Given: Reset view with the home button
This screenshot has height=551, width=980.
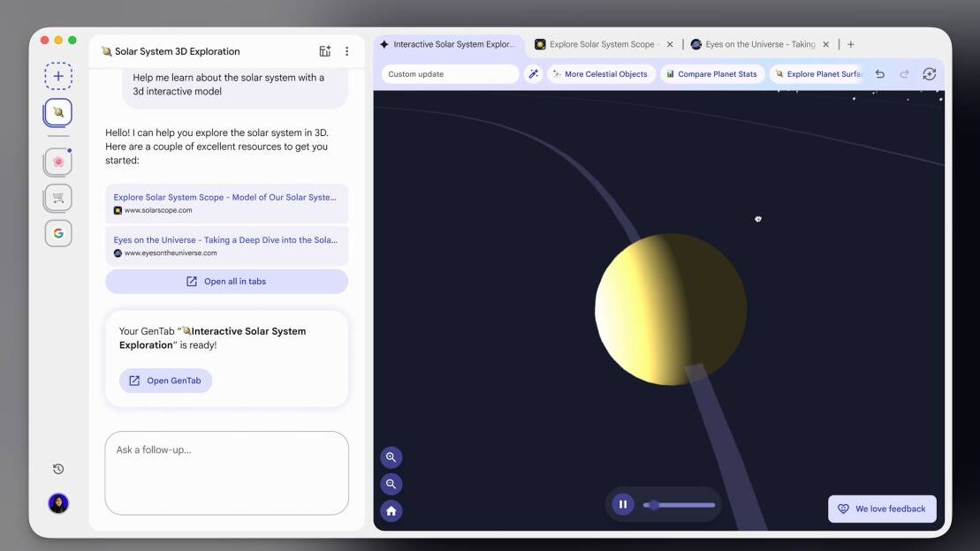Looking at the screenshot, I should (x=391, y=511).
